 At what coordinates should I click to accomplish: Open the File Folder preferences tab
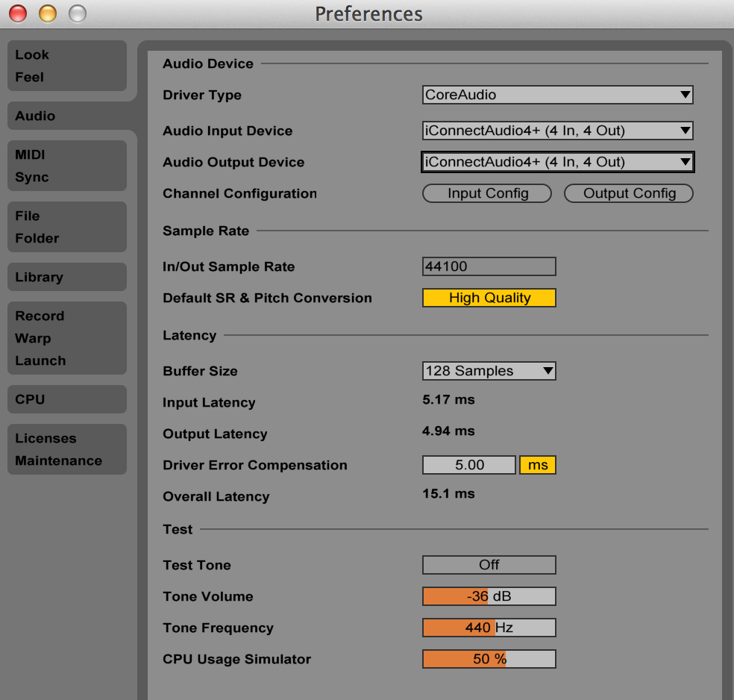pos(66,227)
